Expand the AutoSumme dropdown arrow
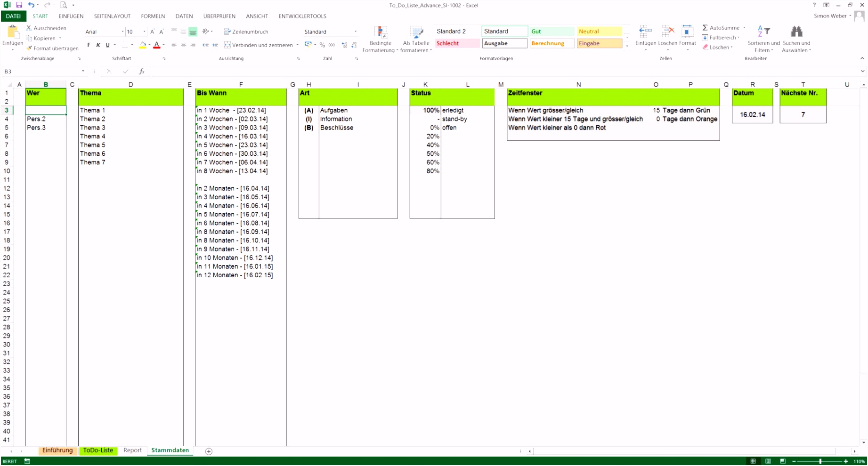The image size is (868, 466). [x=744, y=28]
